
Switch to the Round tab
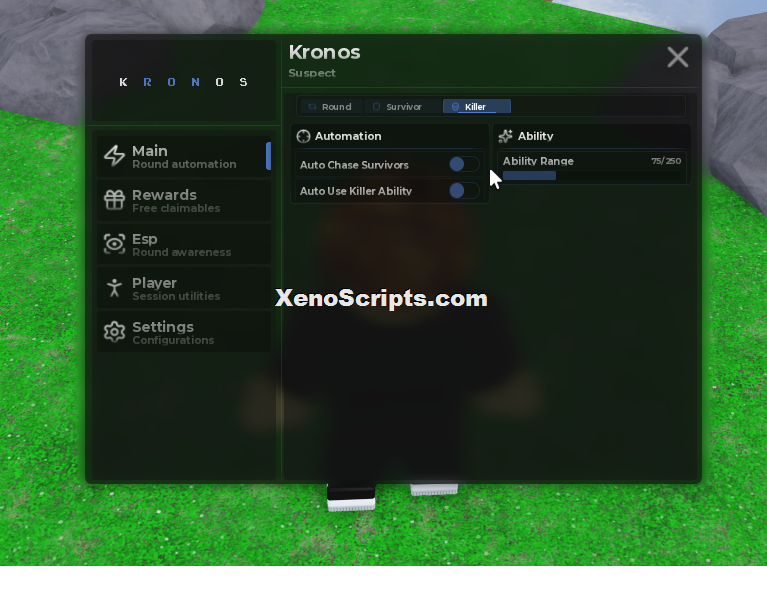click(x=331, y=107)
